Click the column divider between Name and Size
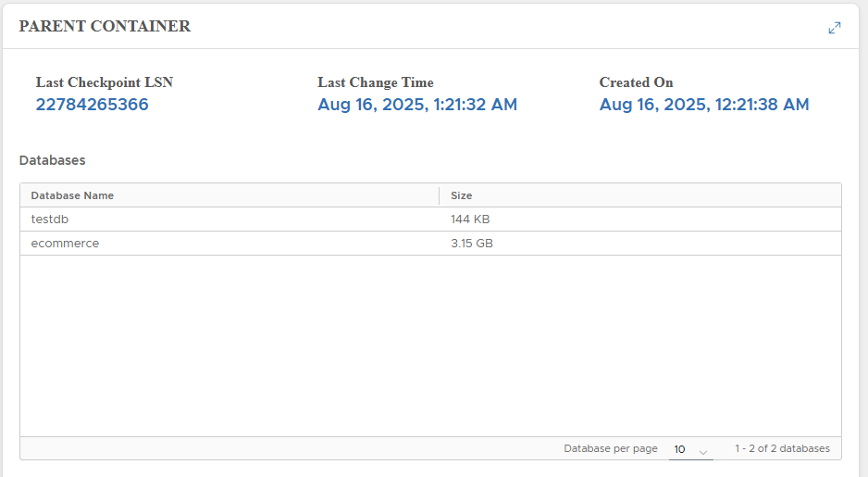This screenshot has height=477, width=868. point(439,195)
